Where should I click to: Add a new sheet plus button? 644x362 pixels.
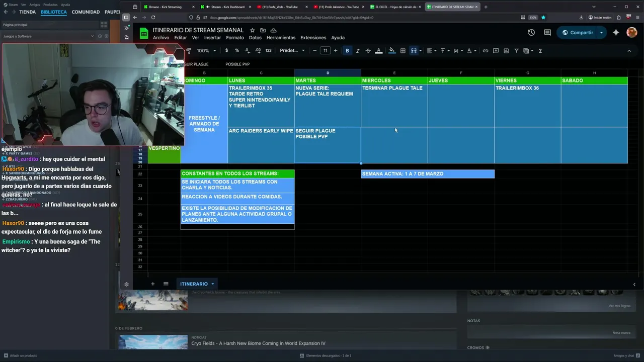tap(153, 284)
